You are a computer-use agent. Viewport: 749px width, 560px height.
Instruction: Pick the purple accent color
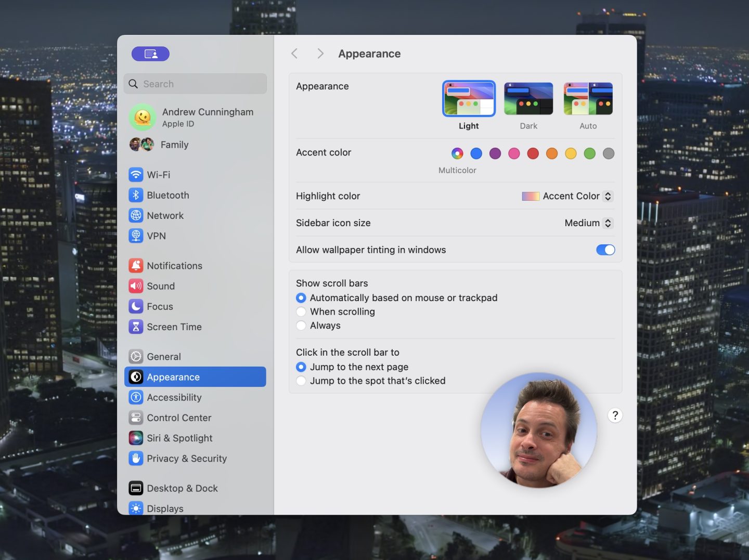point(495,153)
